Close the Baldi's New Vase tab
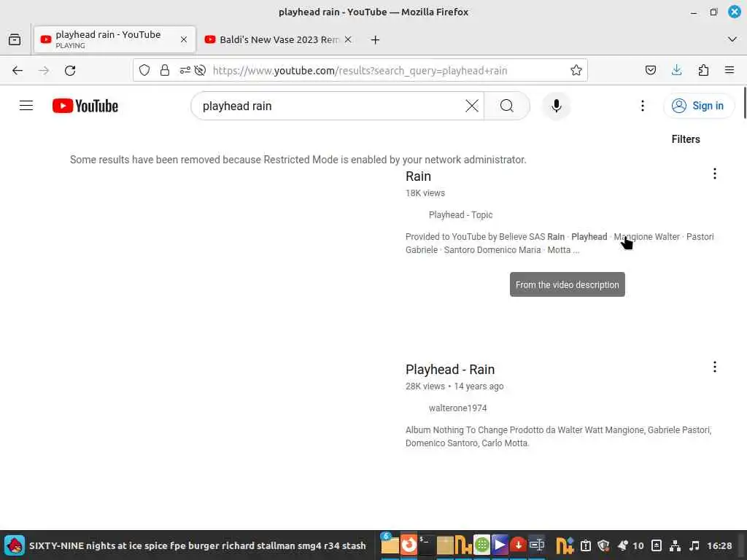Image resolution: width=747 pixels, height=560 pixels. [348, 39]
